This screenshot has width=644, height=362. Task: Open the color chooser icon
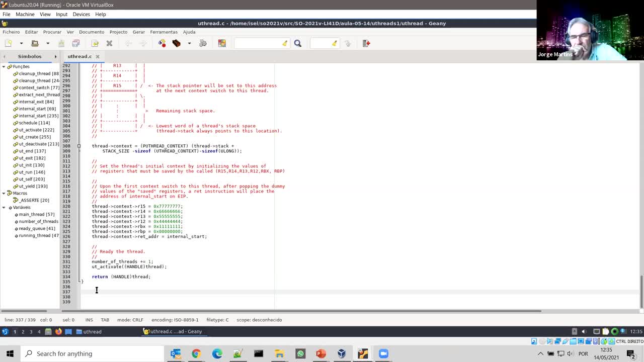pos(222,43)
